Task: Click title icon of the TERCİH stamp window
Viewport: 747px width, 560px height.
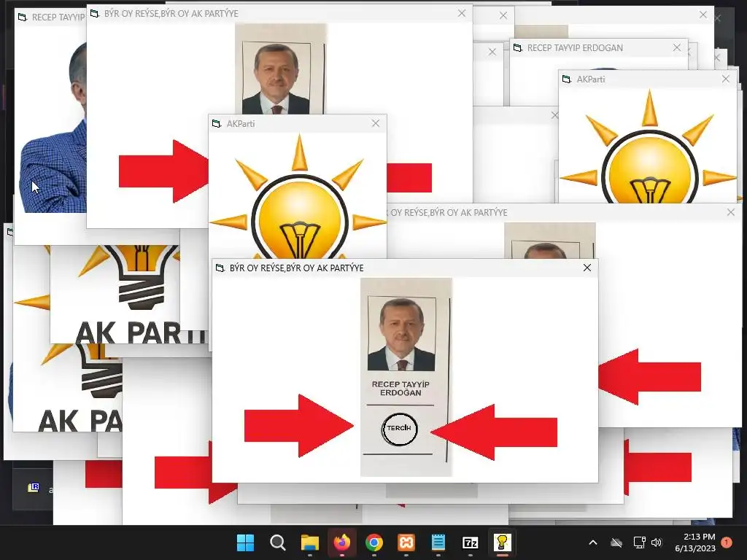Action: click(220, 268)
